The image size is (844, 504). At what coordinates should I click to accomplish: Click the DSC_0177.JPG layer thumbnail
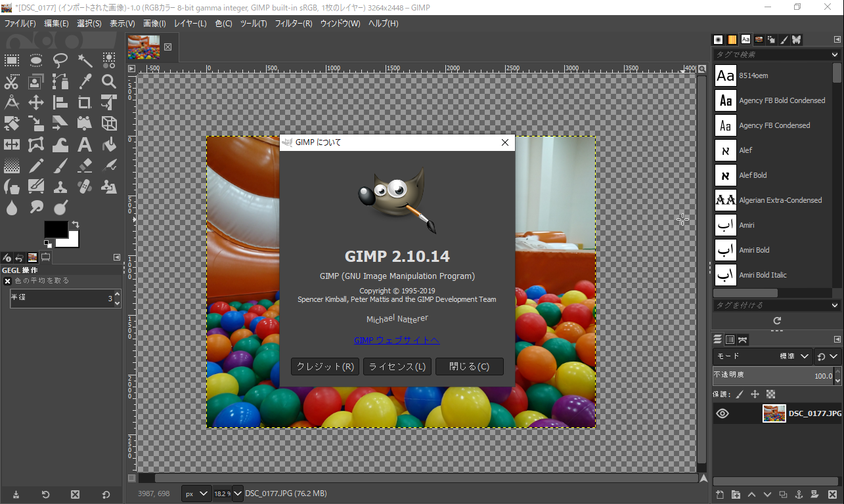pos(774,413)
